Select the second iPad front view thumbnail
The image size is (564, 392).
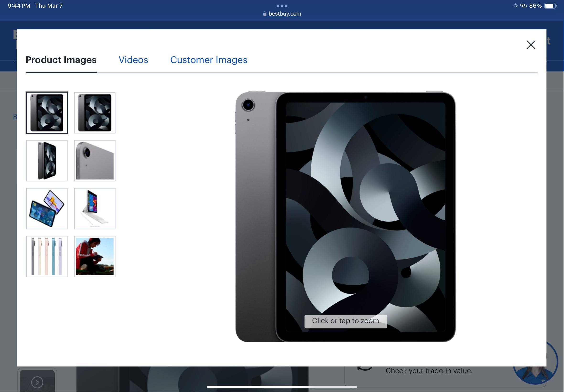click(x=95, y=113)
